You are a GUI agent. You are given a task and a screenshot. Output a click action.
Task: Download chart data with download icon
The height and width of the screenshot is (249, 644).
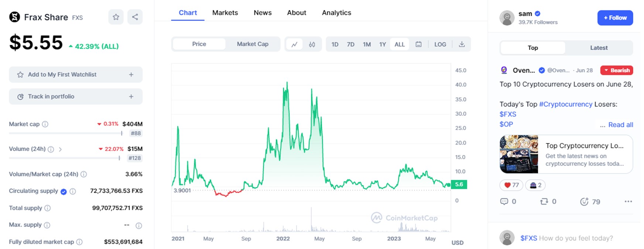(x=462, y=44)
